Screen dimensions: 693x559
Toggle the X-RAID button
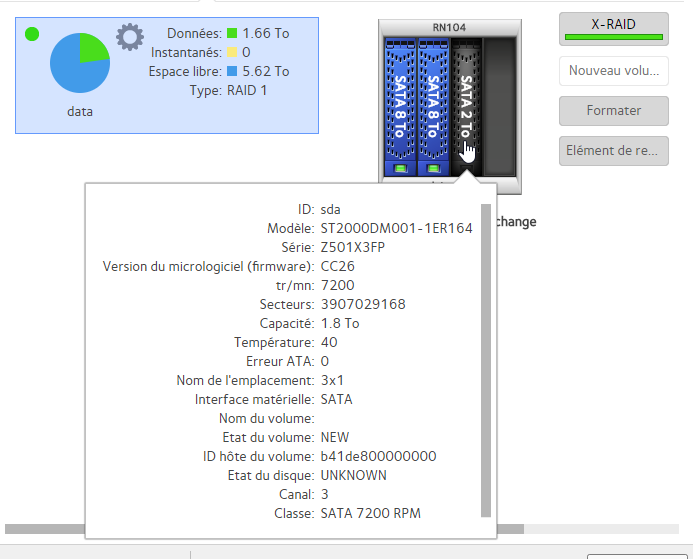(x=613, y=29)
